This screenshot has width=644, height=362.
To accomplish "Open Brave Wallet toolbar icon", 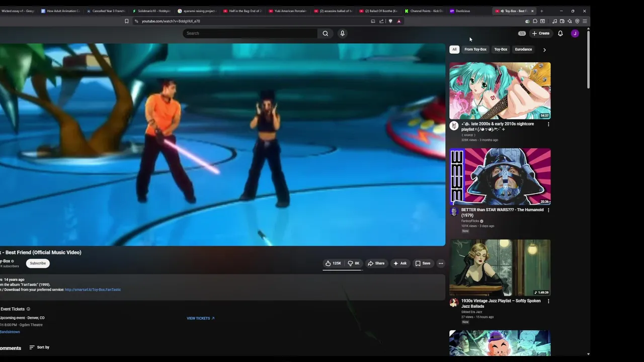I will [x=562, y=21].
